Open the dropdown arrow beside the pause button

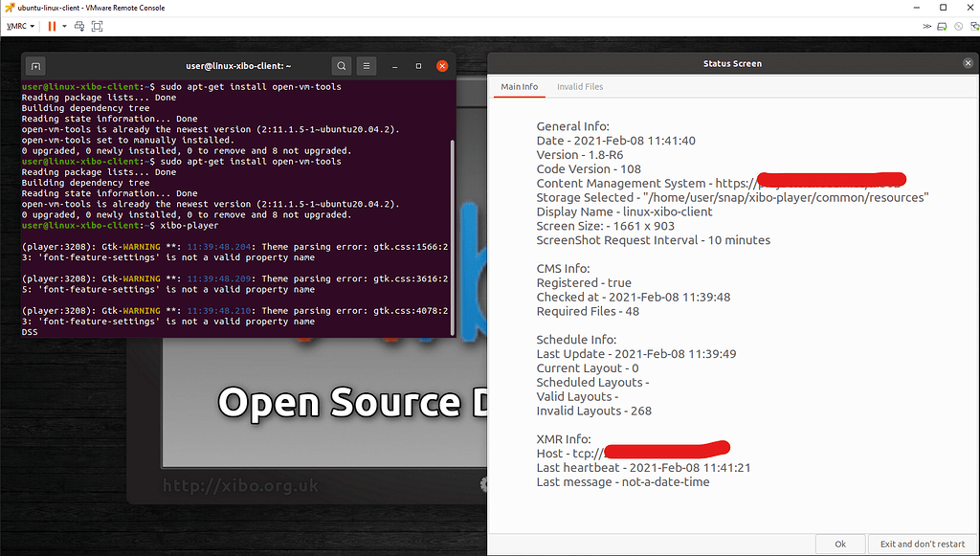[64, 26]
